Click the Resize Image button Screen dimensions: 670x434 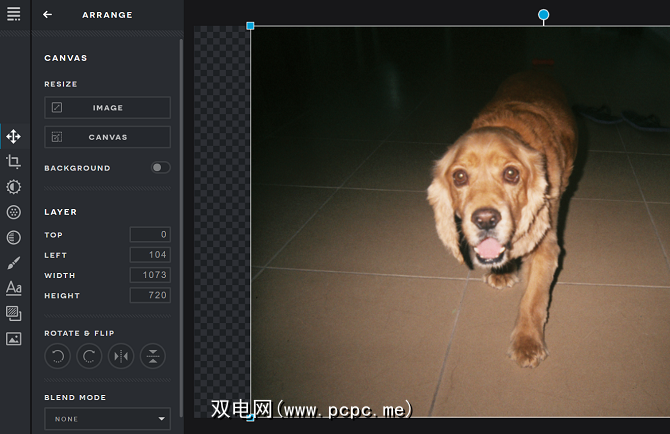point(107,108)
